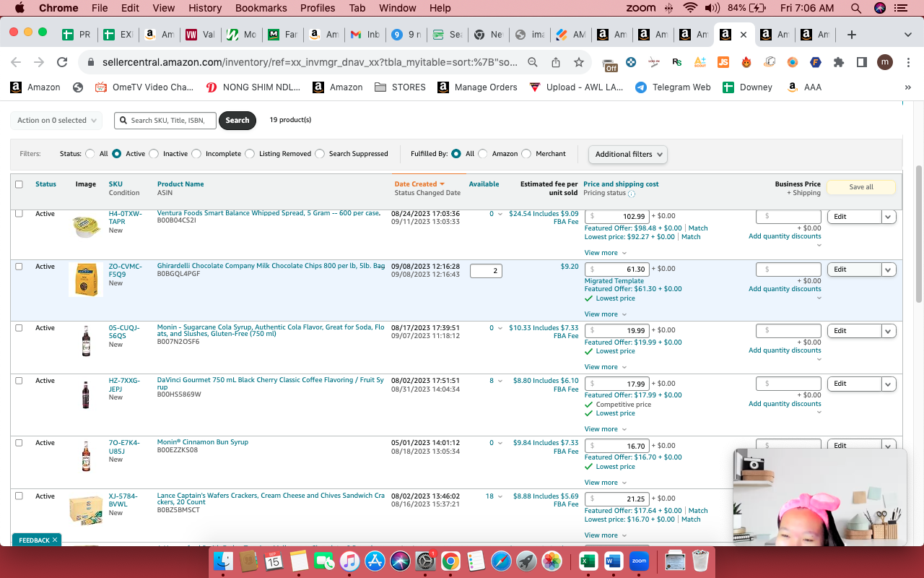Open the Additional filters dropdown
924x578 pixels.
[627, 154]
